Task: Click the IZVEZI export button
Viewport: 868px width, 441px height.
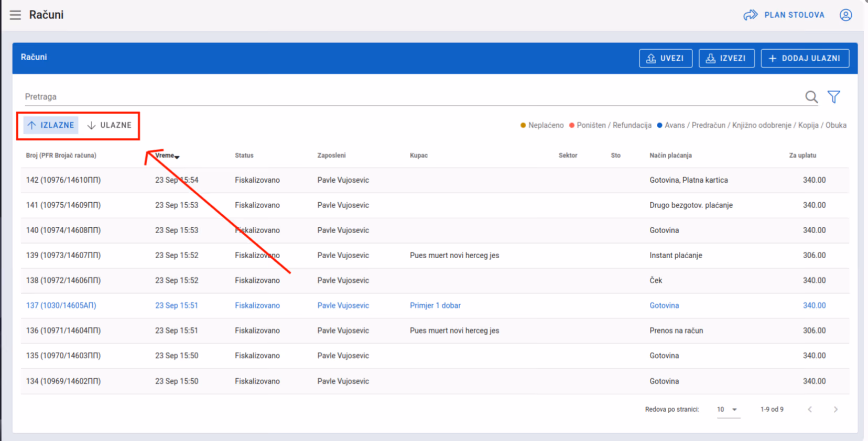Action: tap(726, 58)
